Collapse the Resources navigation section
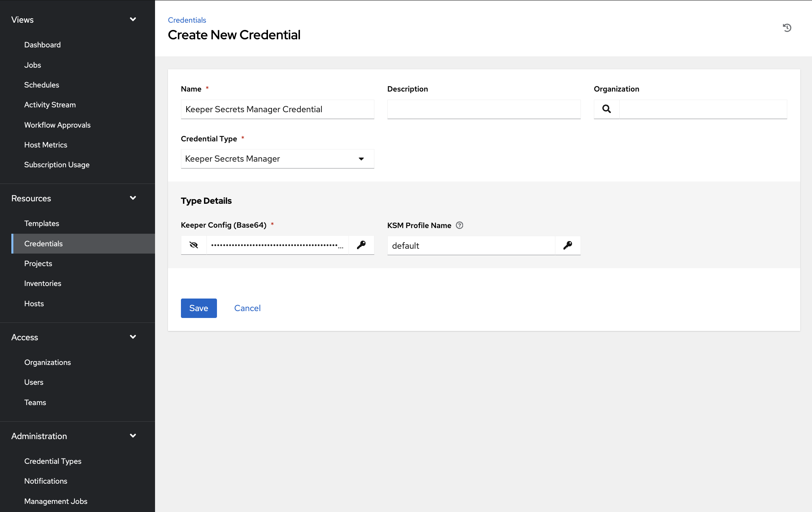This screenshot has width=812, height=512. tap(133, 198)
